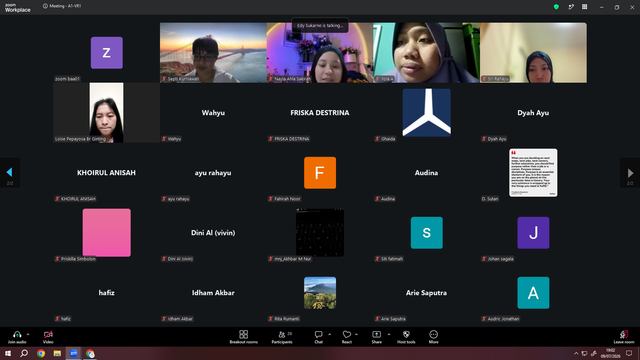This screenshot has width=640, height=360.
Task: Click Priskilla Simbolon pink avatar
Action: 107,233
